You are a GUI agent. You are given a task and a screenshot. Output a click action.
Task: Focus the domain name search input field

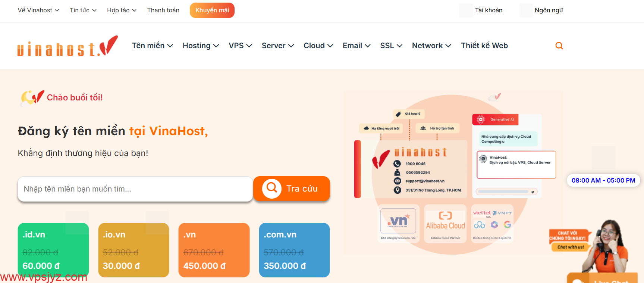tap(135, 189)
